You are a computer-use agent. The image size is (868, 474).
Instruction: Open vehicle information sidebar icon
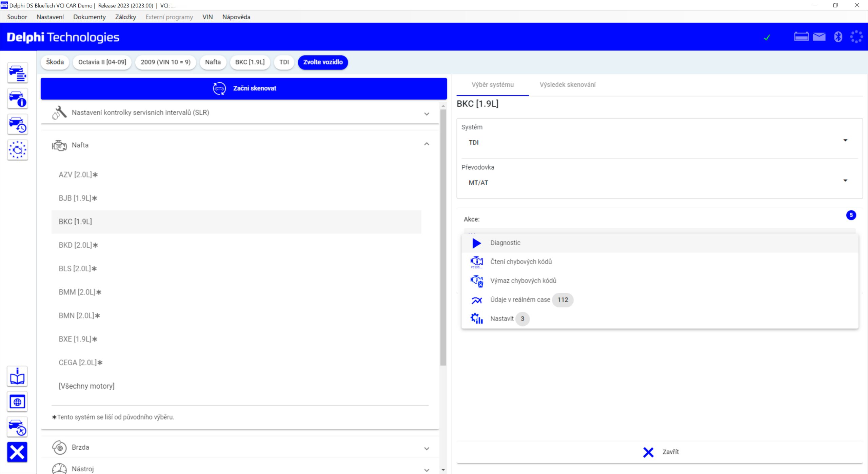[x=18, y=99]
